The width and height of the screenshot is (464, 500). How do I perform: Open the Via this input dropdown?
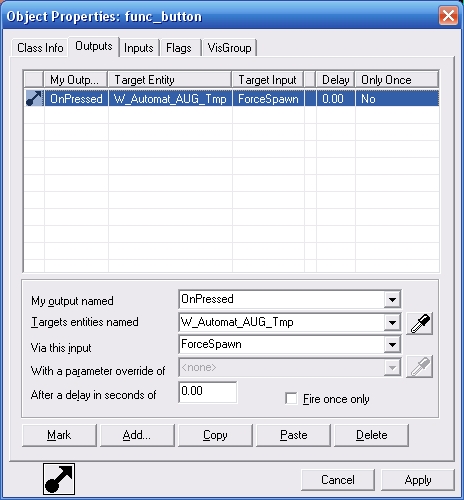392,344
